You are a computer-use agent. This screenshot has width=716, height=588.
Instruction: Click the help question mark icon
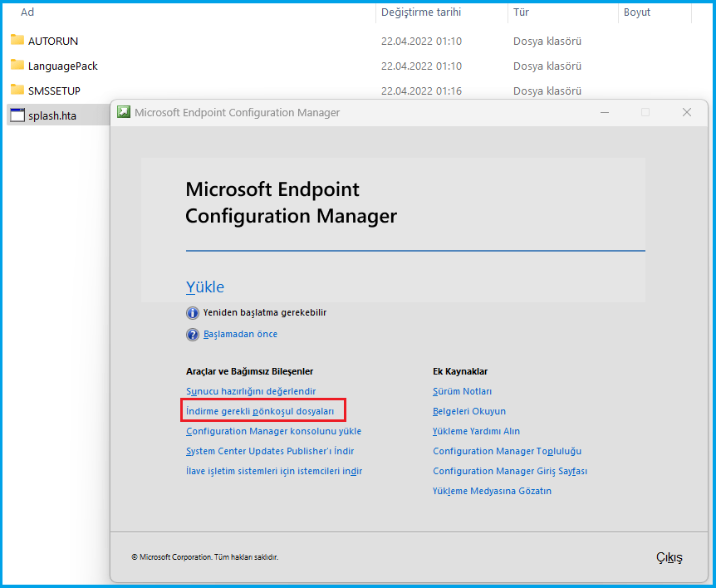click(193, 335)
